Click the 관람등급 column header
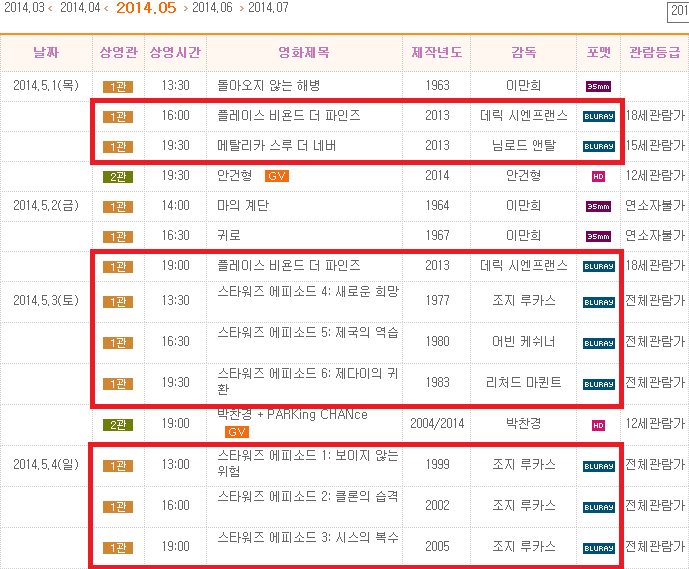The width and height of the screenshot is (689, 569). (x=655, y=52)
